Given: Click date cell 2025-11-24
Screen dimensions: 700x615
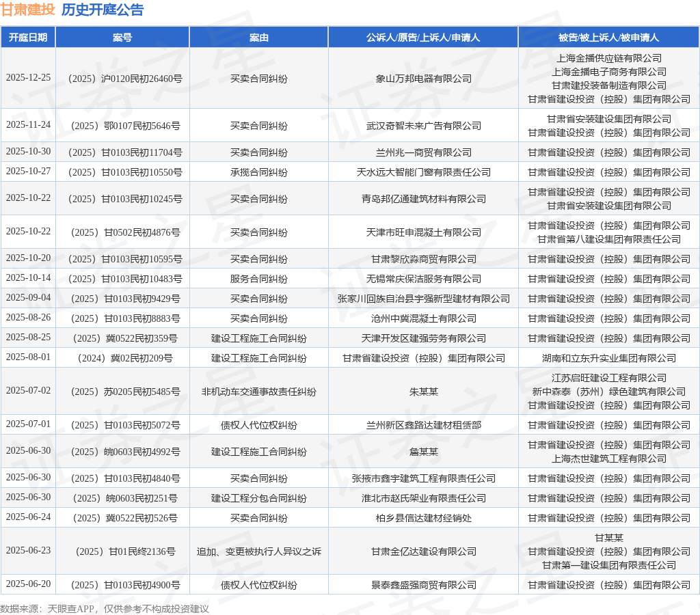Looking at the screenshot, I should [28, 124].
